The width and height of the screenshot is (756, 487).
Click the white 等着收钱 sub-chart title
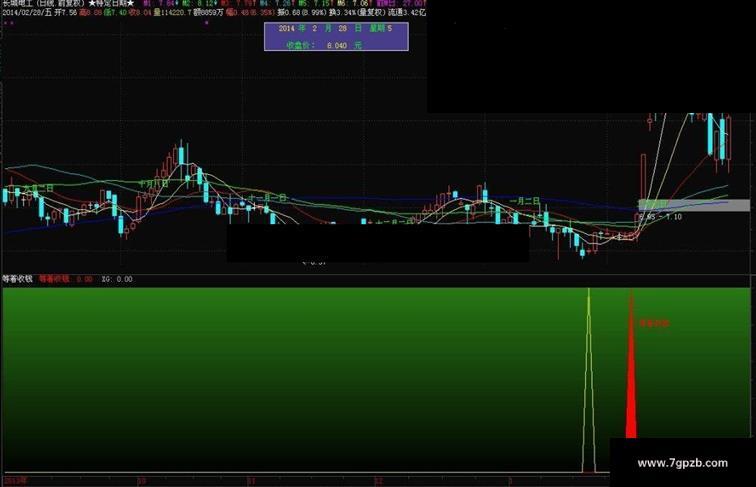[18, 279]
